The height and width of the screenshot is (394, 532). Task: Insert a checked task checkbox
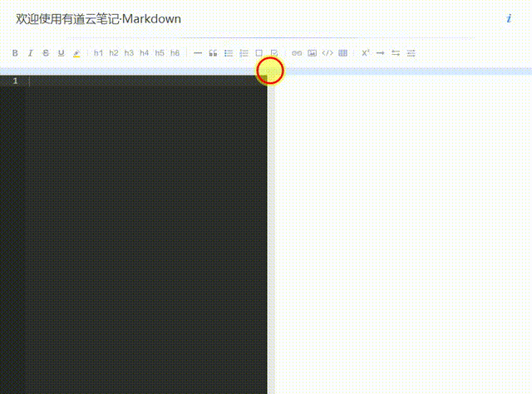(274, 53)
